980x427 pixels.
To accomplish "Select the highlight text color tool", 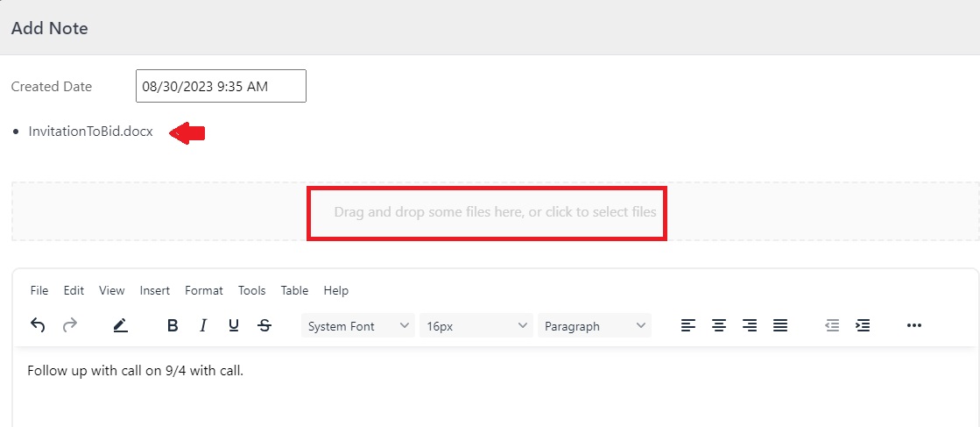I will click(121, 325).
